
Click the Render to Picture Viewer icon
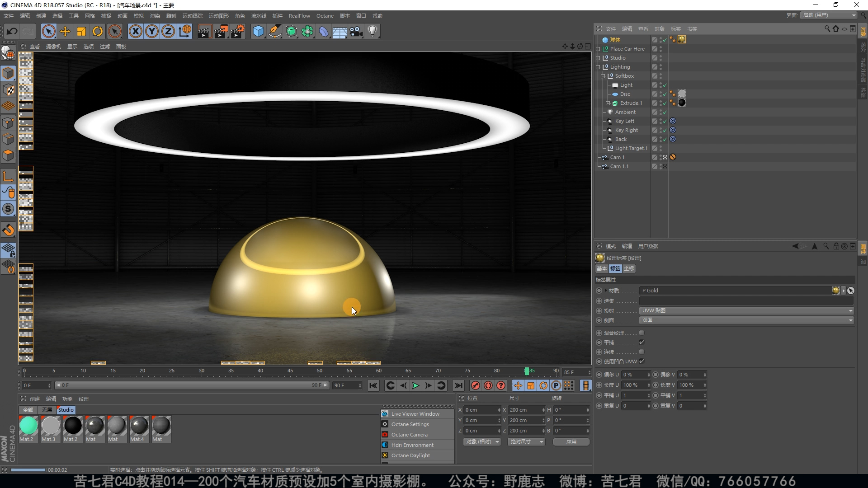click(221, 31)
